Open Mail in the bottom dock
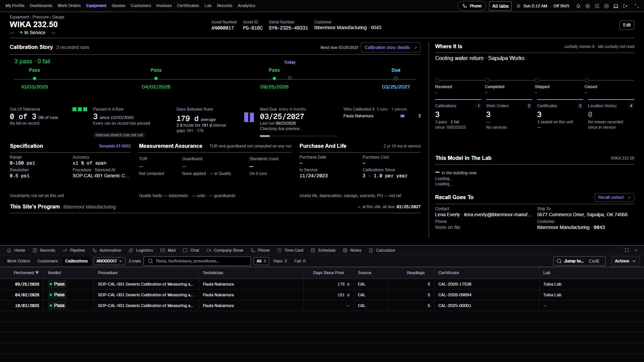This screenshot has height=362, width=644. 168,250
